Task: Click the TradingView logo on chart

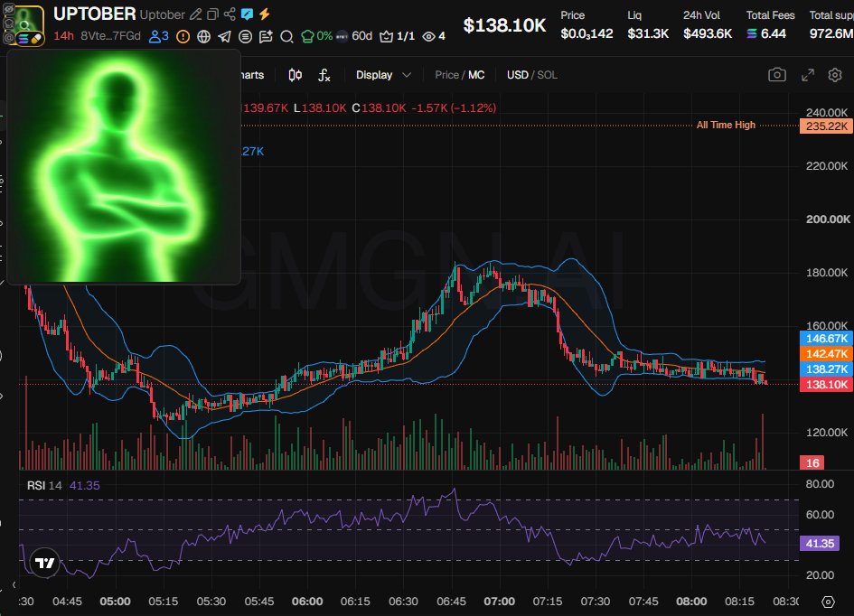Action: click(44, 563)
